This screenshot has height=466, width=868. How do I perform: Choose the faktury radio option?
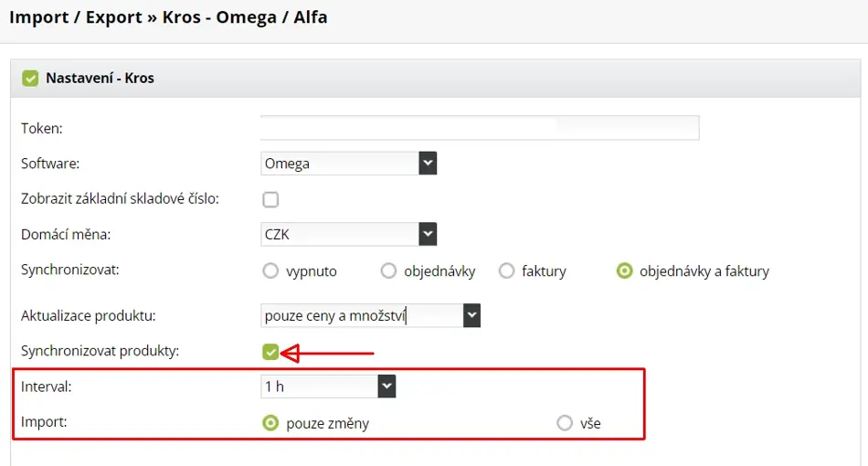[x=506, y=271]
